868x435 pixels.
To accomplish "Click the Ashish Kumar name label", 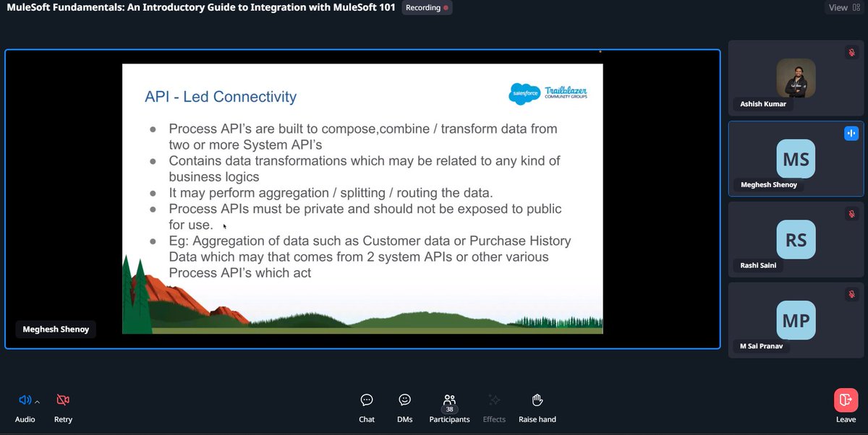I will (762, 104).
